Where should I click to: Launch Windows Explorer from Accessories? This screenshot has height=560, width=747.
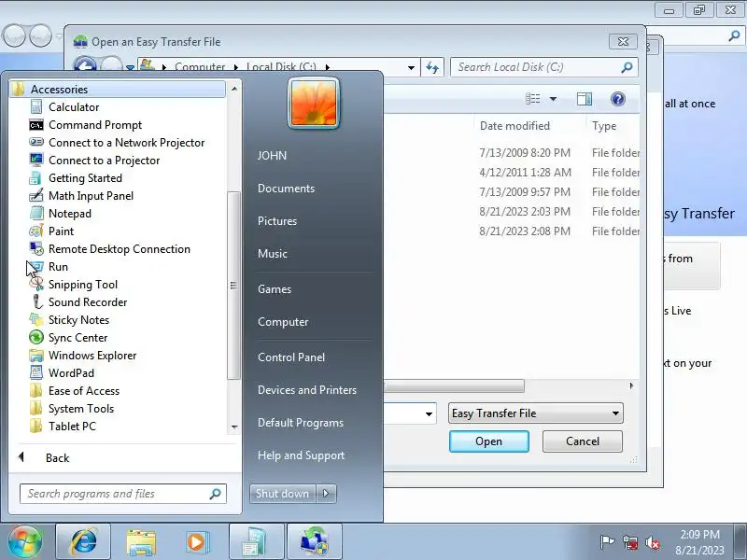point(92,356)
